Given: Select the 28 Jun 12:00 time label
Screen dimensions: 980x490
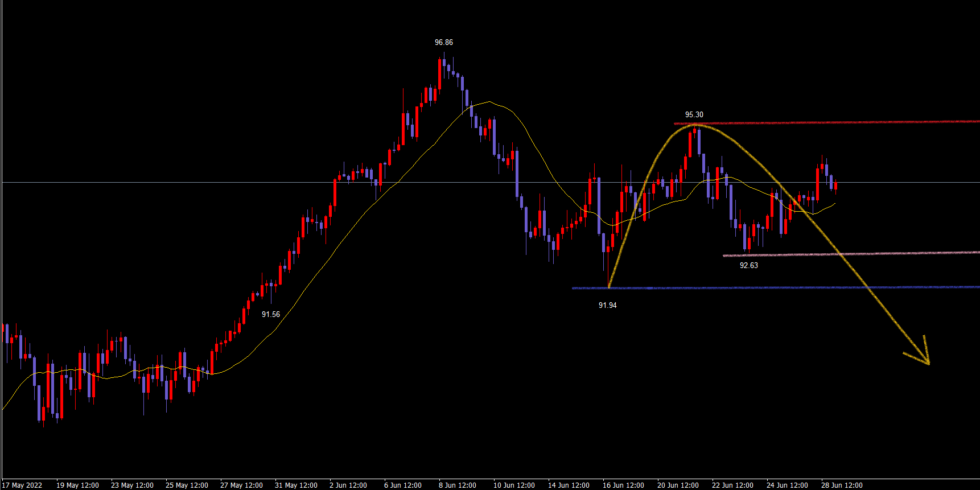Looking at the screenshot, I should tap(842, 485).
